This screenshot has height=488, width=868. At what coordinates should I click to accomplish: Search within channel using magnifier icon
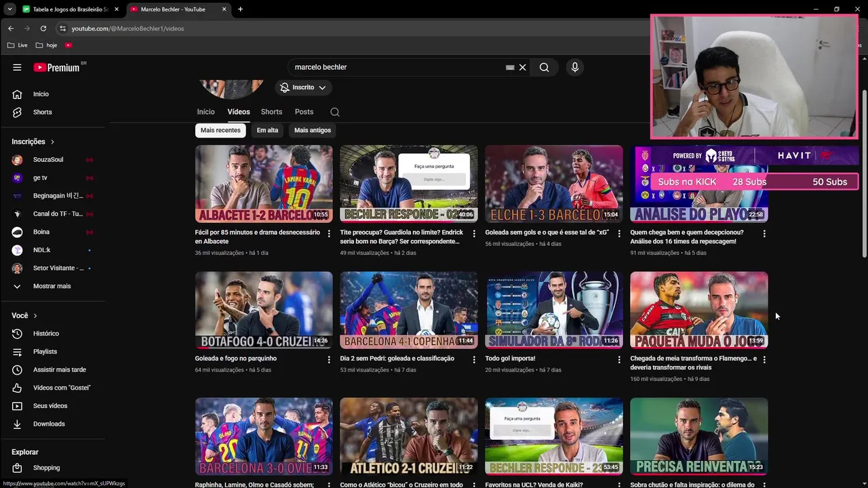(x=335, y=112)
